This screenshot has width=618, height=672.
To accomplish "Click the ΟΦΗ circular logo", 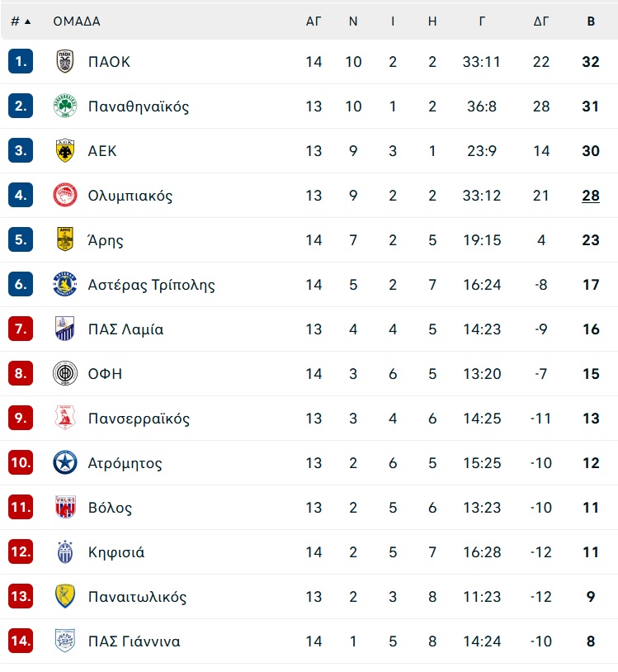I will (x=65, y=373).
